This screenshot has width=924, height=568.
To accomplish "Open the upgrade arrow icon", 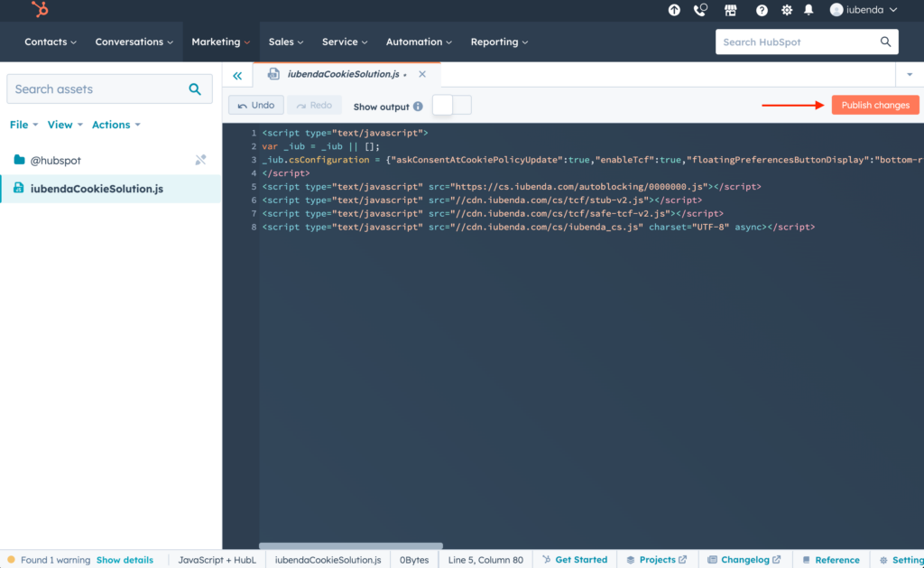I will pos(674,10).
